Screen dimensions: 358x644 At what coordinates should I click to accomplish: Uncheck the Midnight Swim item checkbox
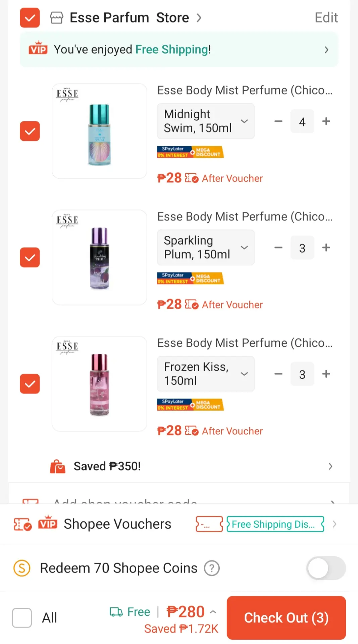30,131
